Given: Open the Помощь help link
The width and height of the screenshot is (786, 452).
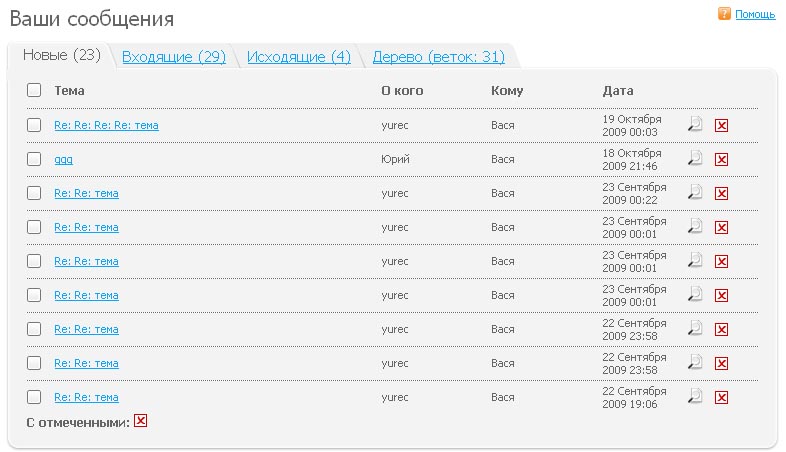Looking at the screenshot, I should pos(755,14).
